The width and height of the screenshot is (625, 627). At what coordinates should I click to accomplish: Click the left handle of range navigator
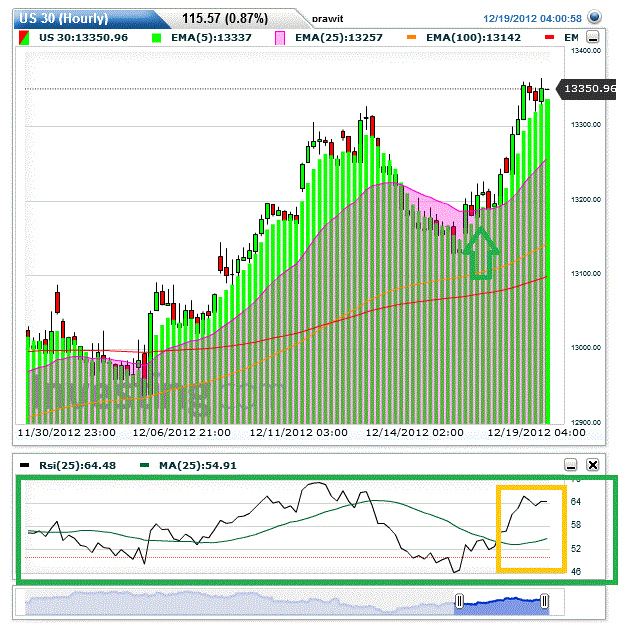pyautogui.click(x=459, y=601)
